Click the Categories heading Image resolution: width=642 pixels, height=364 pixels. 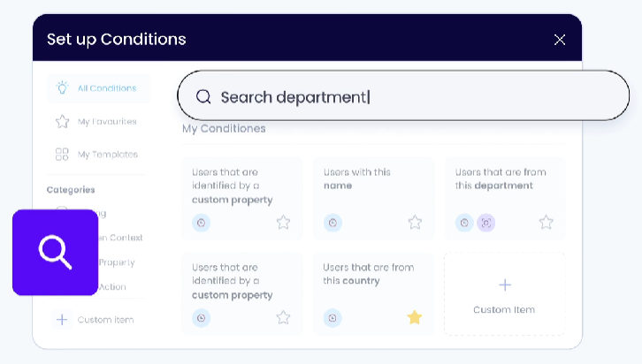tap(71, 190)
